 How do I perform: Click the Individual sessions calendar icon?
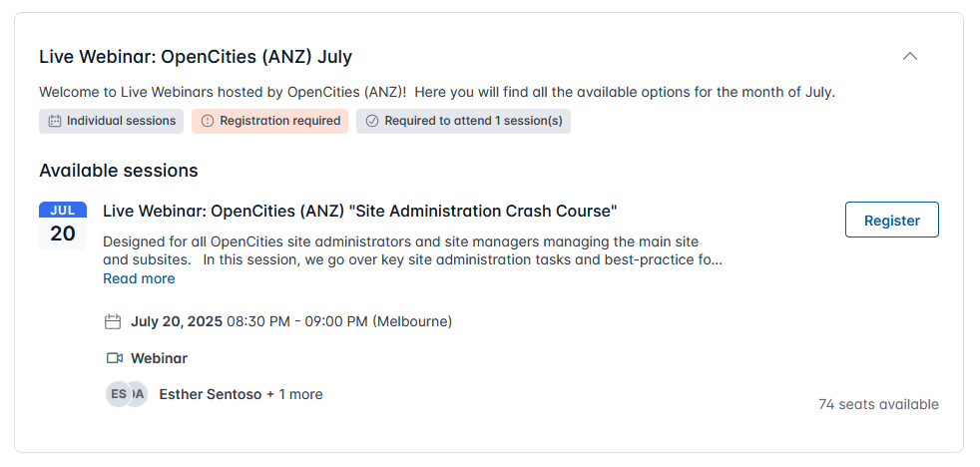55,122
